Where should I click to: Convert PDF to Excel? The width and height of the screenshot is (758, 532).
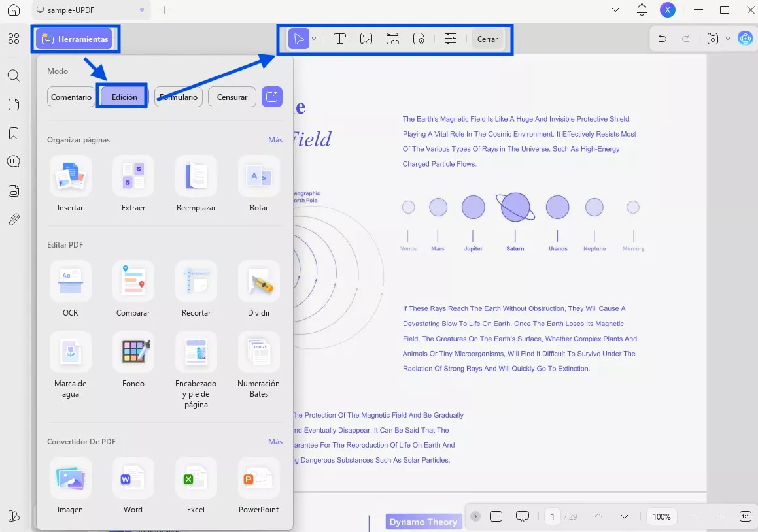click(196, 486)
